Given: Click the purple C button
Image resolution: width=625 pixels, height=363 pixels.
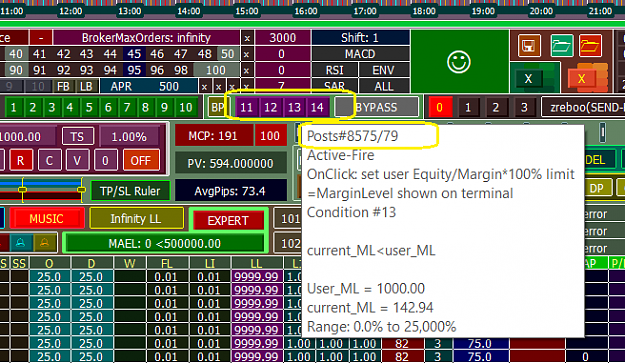Looking at the screenshot, I should pyautogui.click(x=49, y=161).
